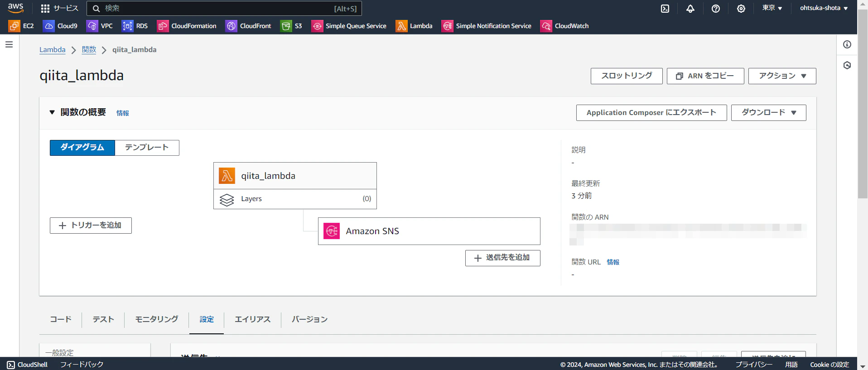Click the Layers stack icon in diagram
Screen dimensions: 868x370
click(227, 199)
